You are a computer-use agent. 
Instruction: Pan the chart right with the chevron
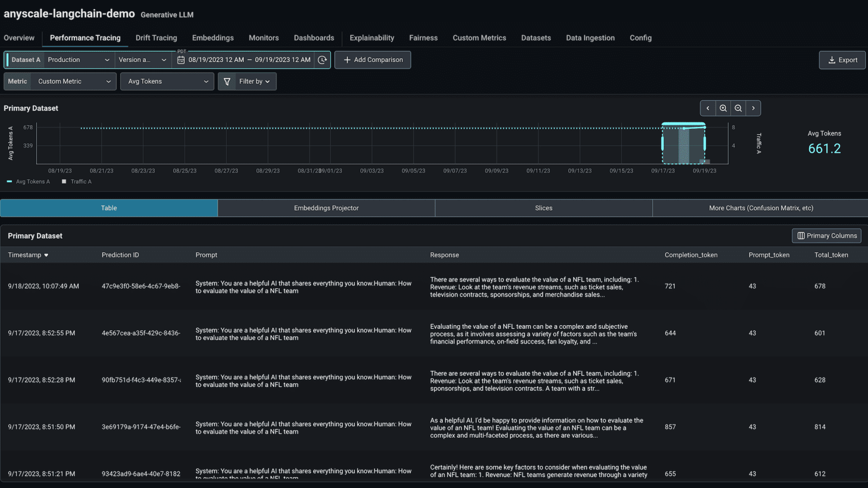pos(753,108)
